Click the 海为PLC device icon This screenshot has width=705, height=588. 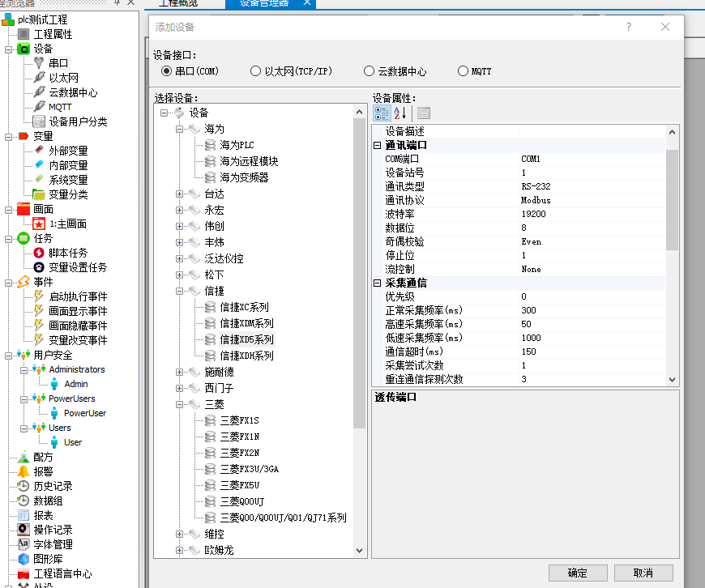click(210, 145)
